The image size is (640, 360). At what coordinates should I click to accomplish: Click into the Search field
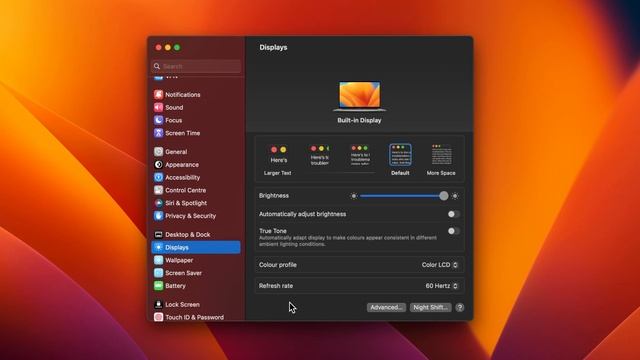(196, 66)
